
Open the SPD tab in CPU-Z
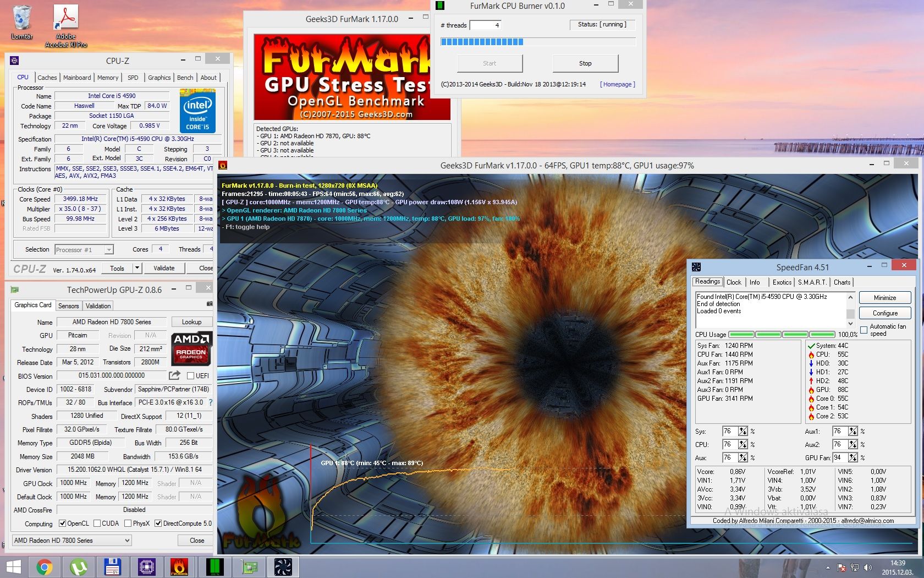(x=133, y=78)
